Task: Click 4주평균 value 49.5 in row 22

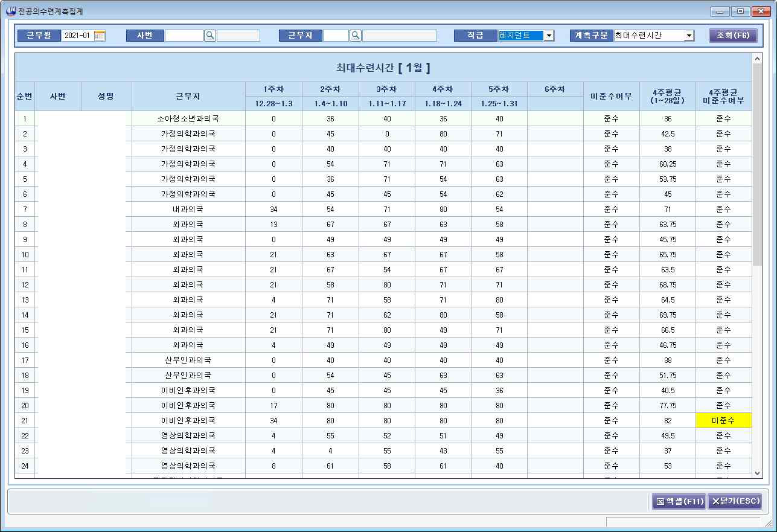Action: (x=667, y=436)
